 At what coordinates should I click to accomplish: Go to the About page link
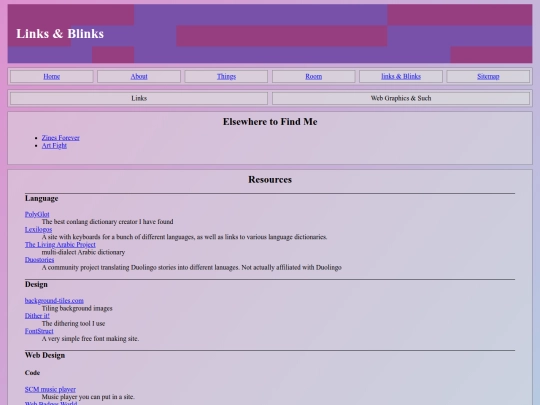[x=139, y=76]
